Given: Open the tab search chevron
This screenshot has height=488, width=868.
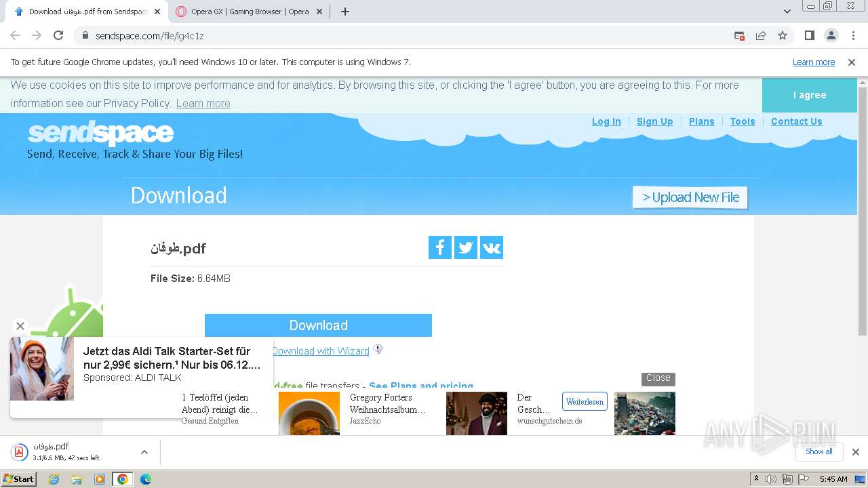Looking at the screenshot, I should [787, 12].
